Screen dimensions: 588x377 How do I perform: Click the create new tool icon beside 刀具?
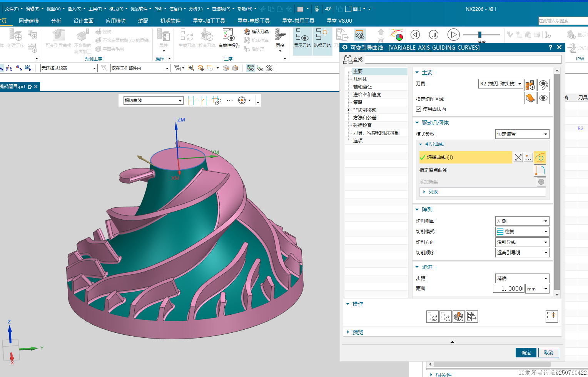click(530, 85)
